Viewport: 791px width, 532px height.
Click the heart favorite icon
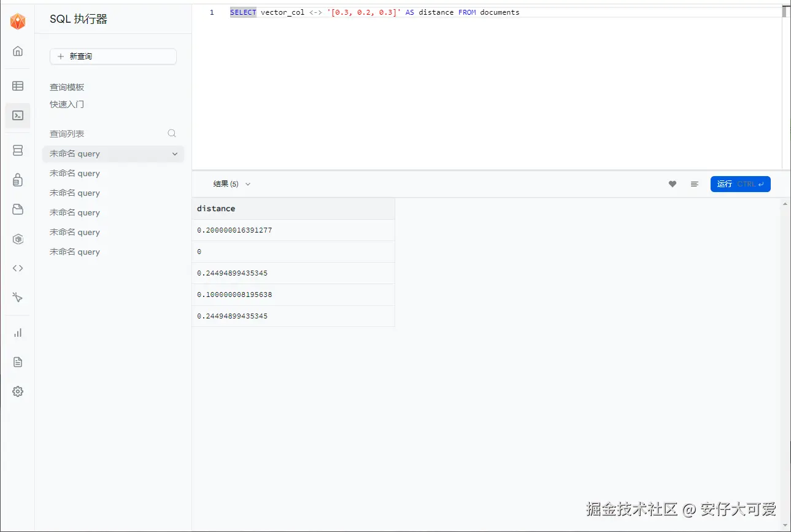673,184
